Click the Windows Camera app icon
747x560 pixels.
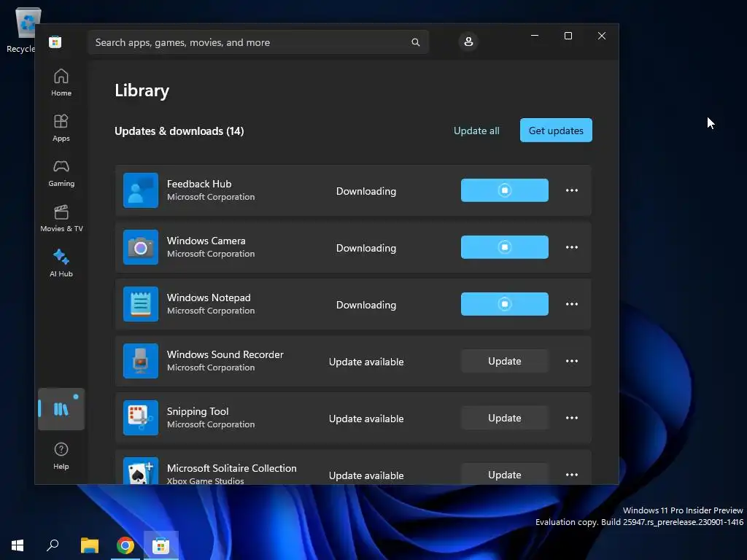click(141, 247)
